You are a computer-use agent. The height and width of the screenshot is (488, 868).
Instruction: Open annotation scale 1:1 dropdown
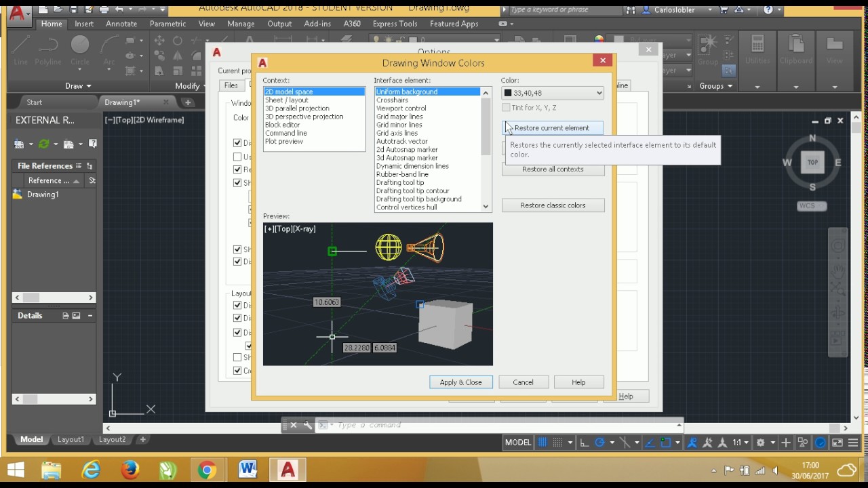pyautogui.click(x=740, y=443)
